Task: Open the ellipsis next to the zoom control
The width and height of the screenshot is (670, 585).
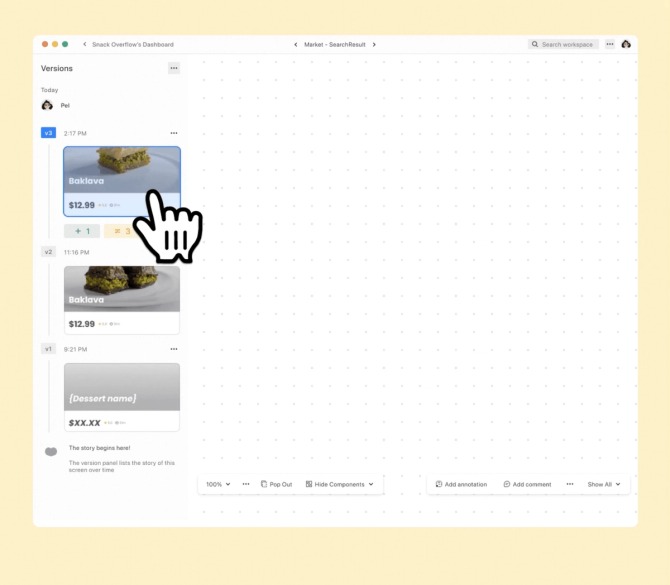Action: (x=246, y=484)
